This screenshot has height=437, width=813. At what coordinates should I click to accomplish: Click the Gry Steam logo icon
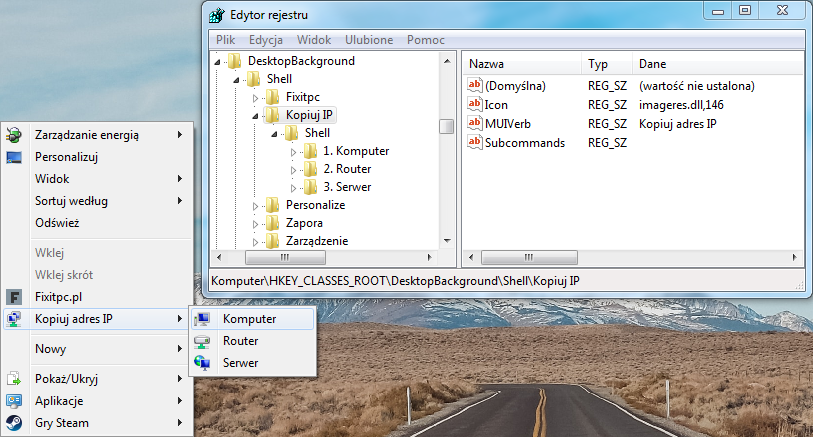click(x=14, y=423)
